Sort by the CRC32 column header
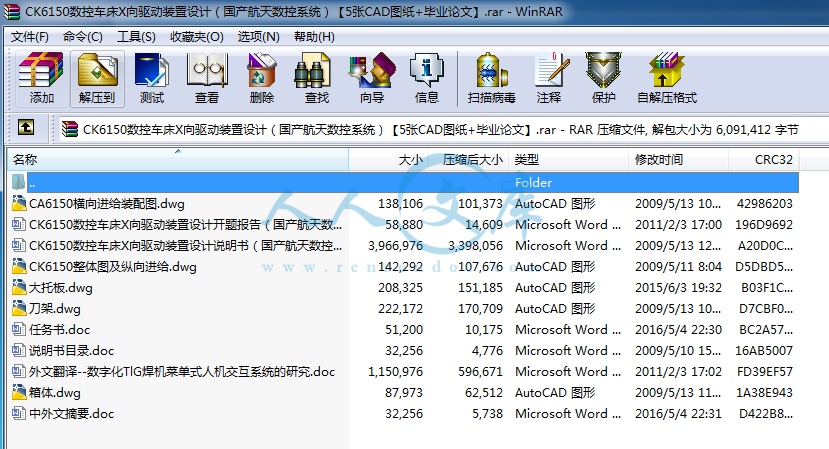The image size is (829, 449). 763,159
